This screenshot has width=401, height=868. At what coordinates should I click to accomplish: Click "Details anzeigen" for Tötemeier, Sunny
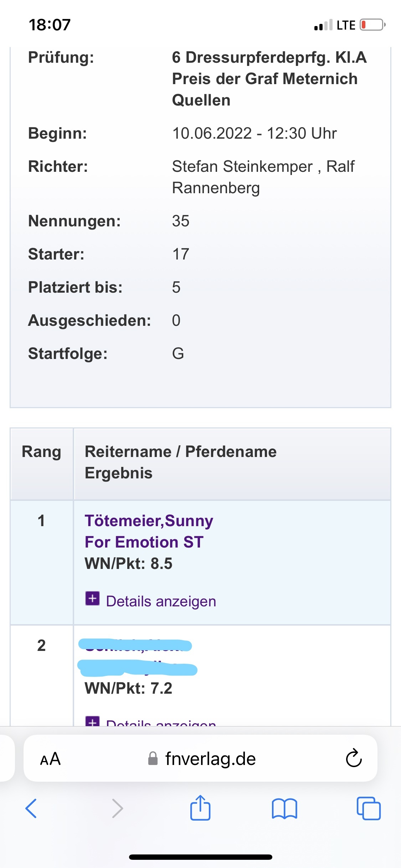pos(161,601)
